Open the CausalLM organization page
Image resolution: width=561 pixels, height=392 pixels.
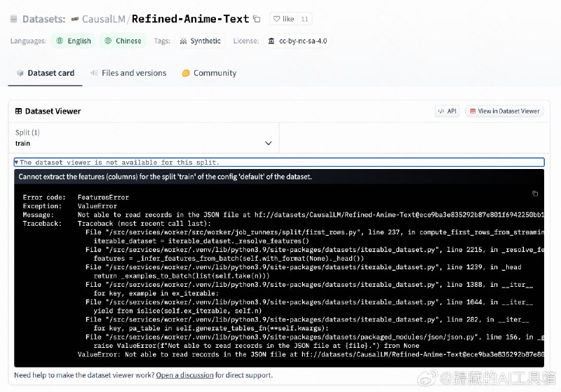point(103,19)
